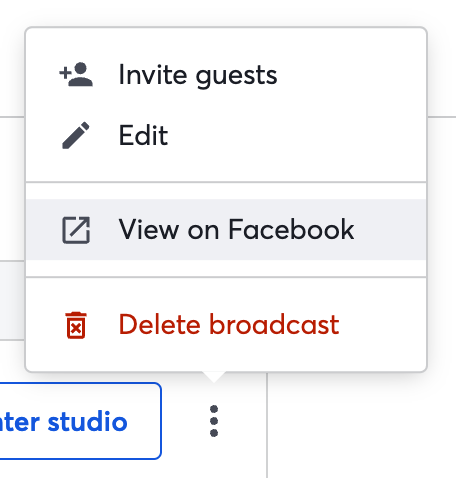This screenshot has height=478, width=456.
Task: Open the three-dot more options button
Action: 214,421
